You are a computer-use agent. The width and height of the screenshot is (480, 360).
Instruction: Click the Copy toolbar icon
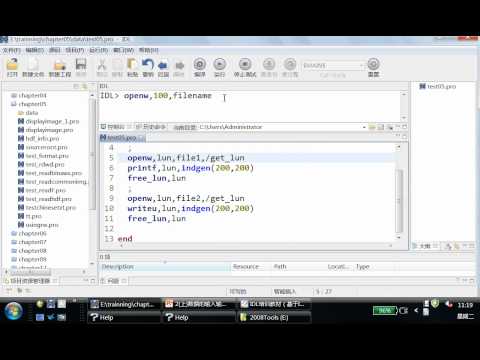pos(117,64)
